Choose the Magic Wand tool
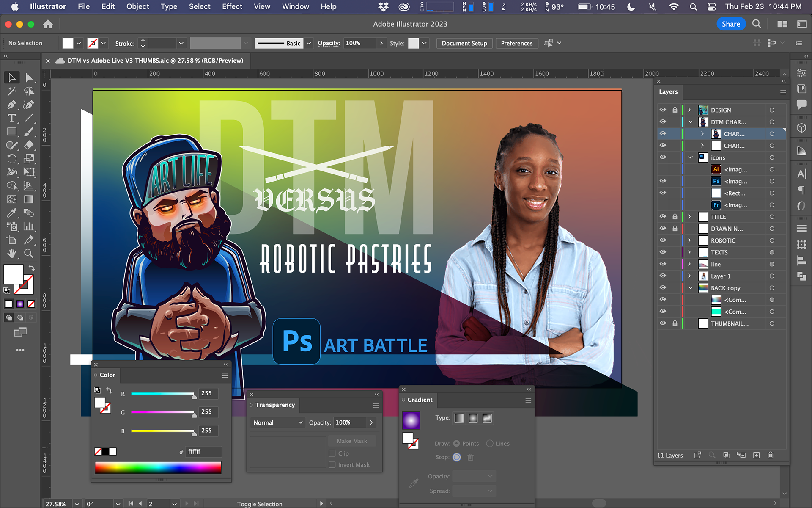 point(12,91)
